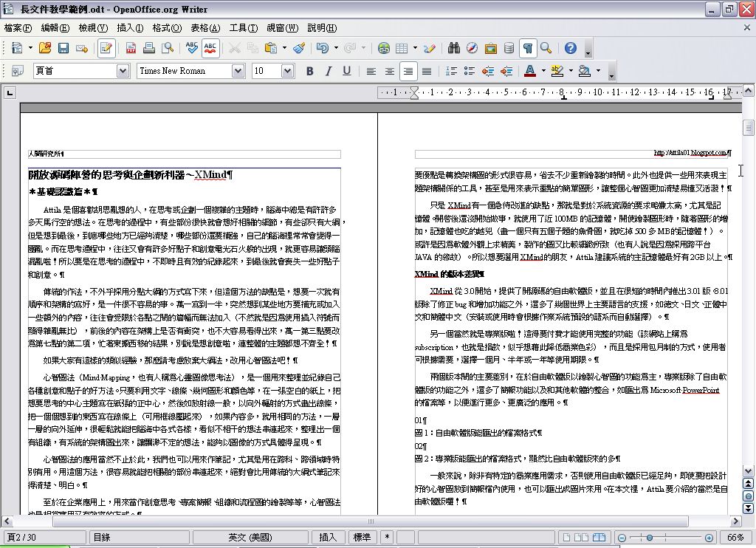Screen dimensions: 756x548
Task: Align text left
Action: pos(371,71)
